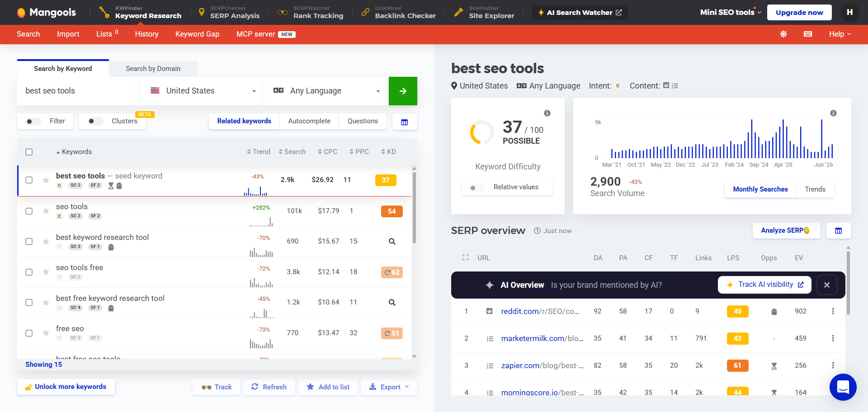Click Analyze SERP button
Viewport: 868px width, 412px height.
[786, 231]
